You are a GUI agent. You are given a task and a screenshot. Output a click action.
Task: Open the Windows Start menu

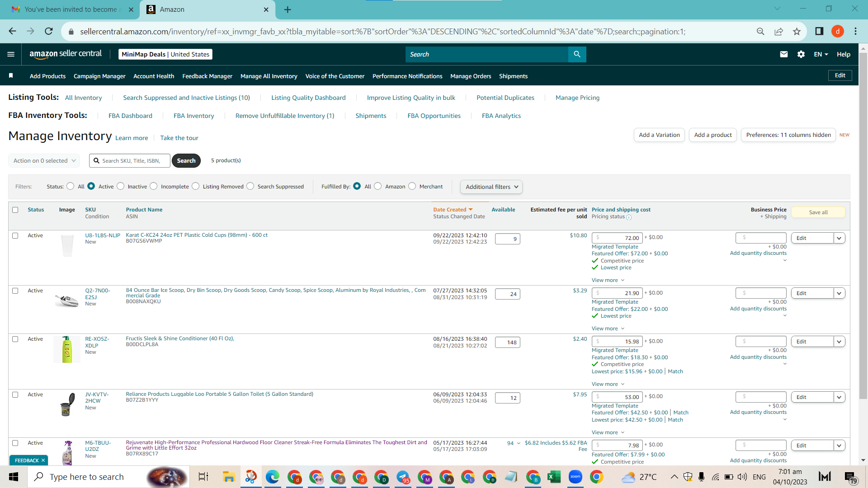click(x=14, y=477)
